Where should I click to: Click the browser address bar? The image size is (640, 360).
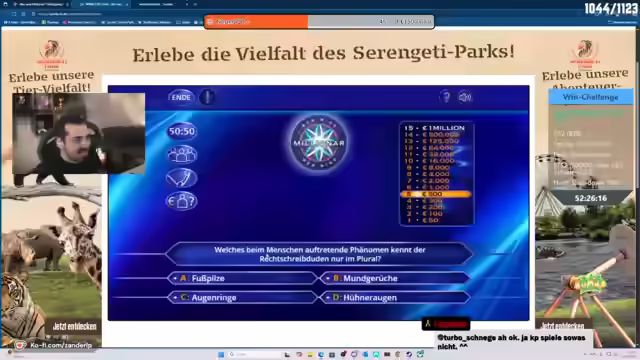coord(69,14)
